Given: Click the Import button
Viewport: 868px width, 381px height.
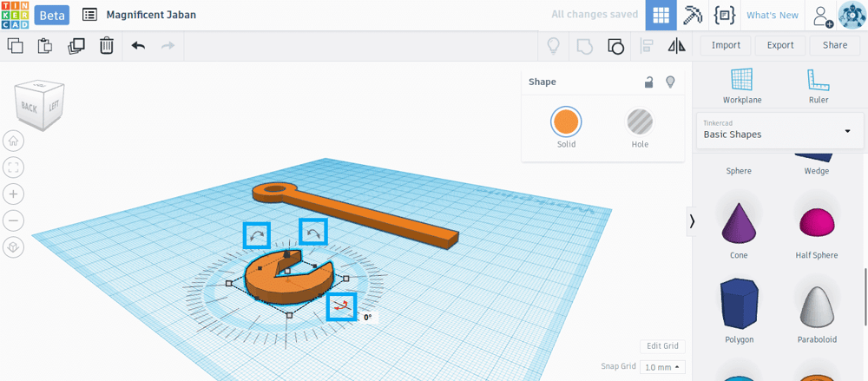Looking at the screenshot, I should tap(725, 45).
